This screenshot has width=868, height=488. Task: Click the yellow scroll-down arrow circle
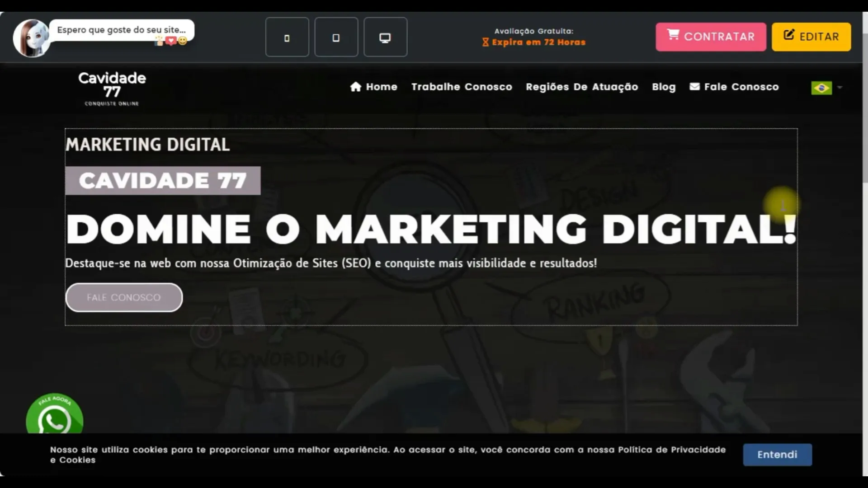pyautogui.click(x=782, y=205)
